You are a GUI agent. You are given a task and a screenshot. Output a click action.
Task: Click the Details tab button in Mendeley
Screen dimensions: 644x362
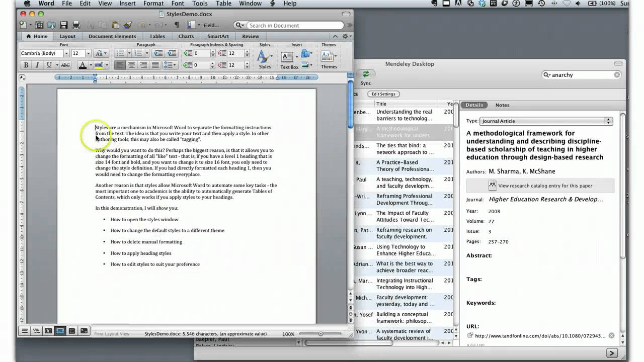tap(474, 105)
